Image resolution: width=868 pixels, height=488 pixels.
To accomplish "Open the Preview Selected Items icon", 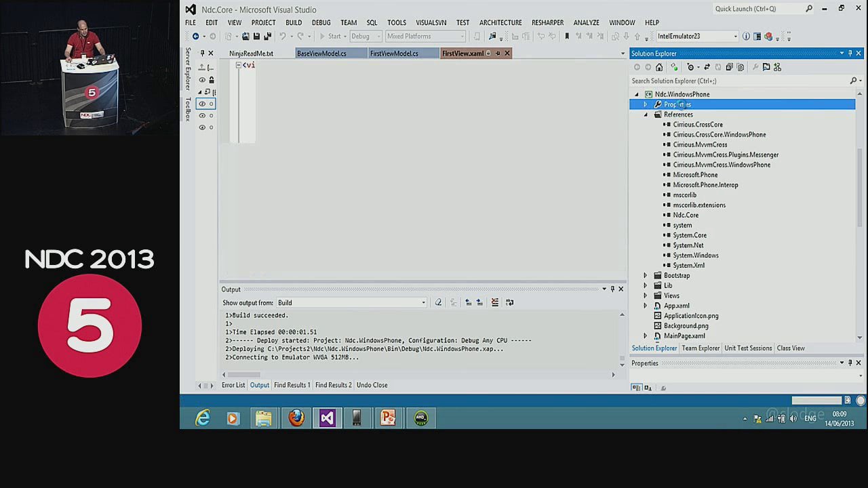I will point(766,67).
